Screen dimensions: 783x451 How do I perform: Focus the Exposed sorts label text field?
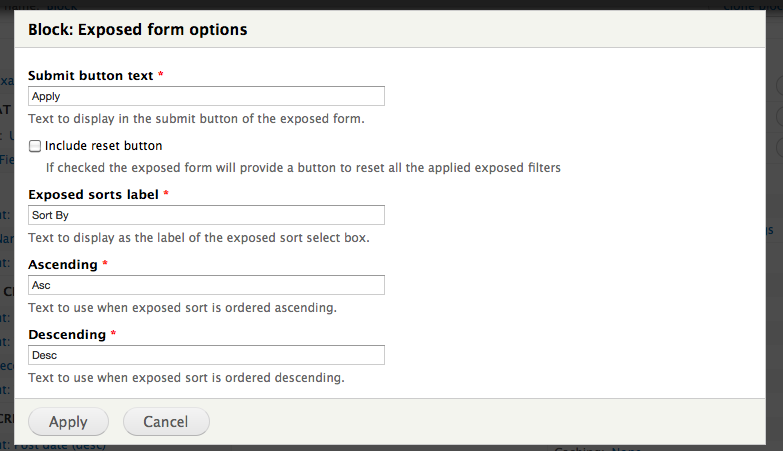point(206,215)
